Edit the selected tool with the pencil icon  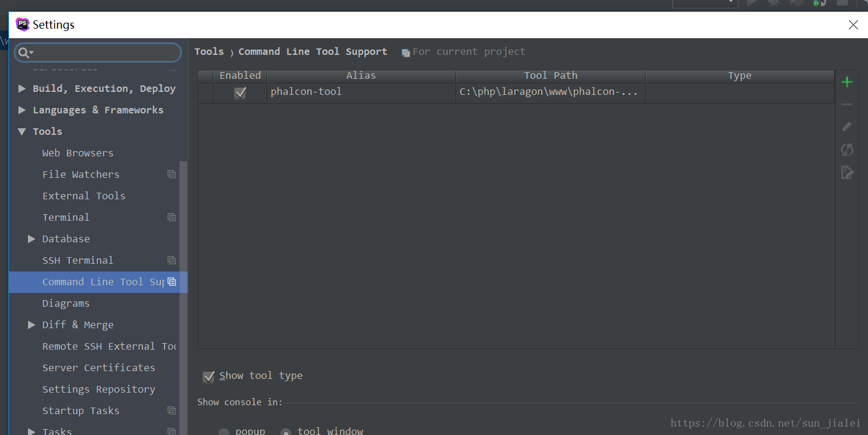[x=847, y=127]
